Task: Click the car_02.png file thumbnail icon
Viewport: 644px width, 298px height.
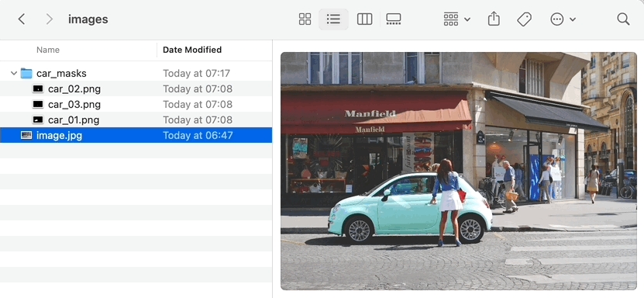Action: tap(38, 88)
